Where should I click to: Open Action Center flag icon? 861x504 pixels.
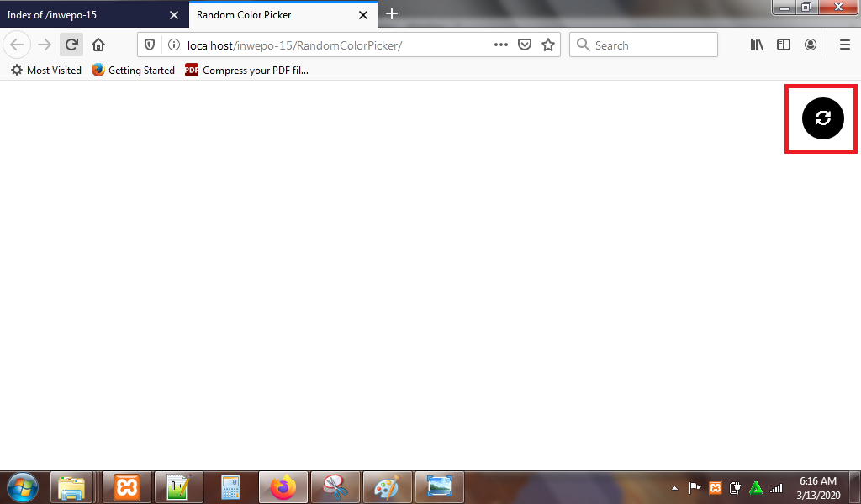[695, 487]
